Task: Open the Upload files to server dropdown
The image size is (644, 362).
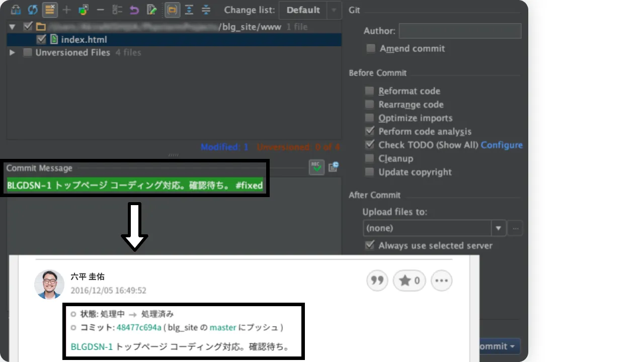Action: 499,228
